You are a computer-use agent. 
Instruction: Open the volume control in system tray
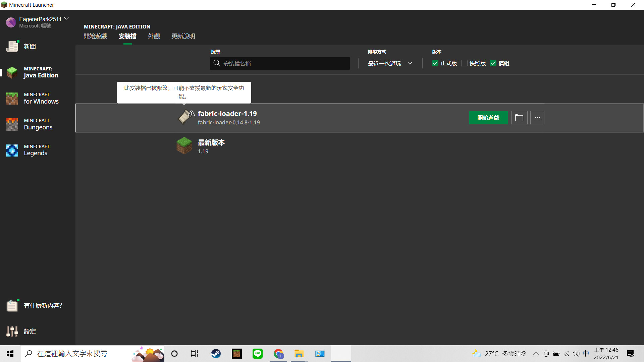pos(576,354)
